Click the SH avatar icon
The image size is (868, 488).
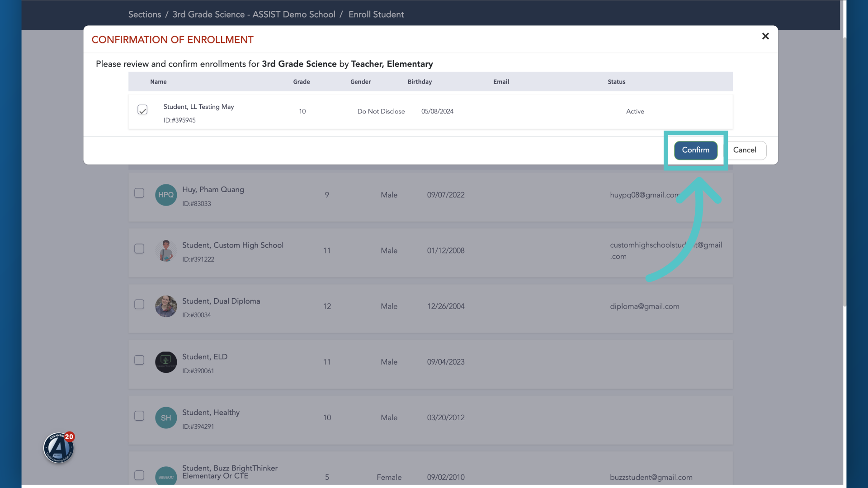point(166,418)
